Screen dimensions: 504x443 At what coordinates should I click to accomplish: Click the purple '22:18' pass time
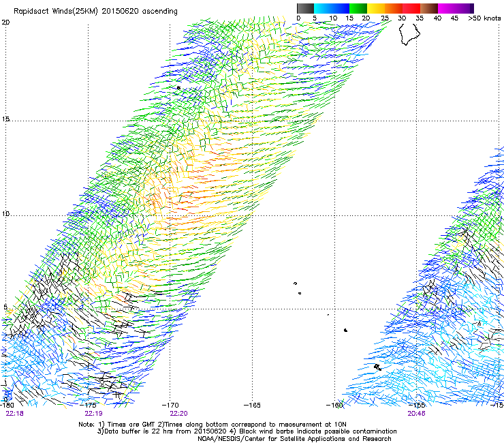14,414
